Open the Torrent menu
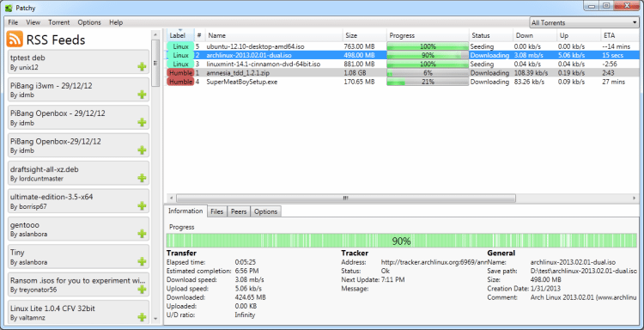Screen dimensions: 644x330 pos(59,22)
